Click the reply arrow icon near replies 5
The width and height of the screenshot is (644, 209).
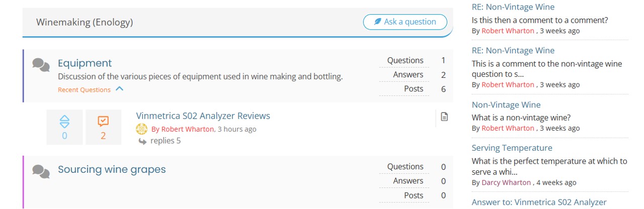142,141
